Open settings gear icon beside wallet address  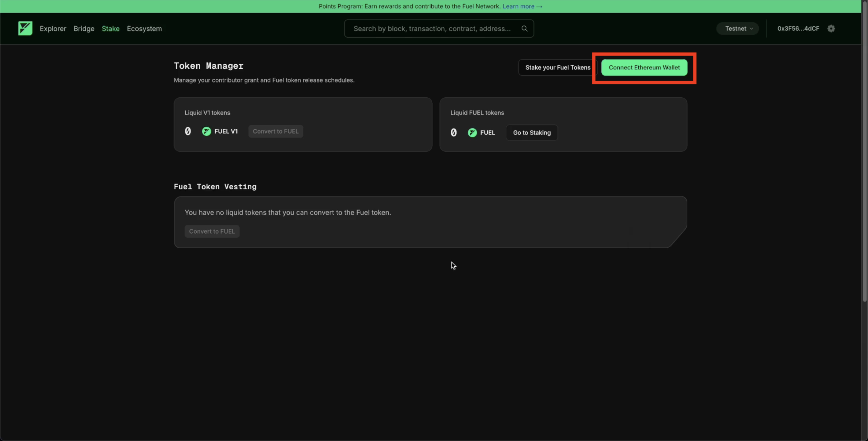tap(831, 29)
